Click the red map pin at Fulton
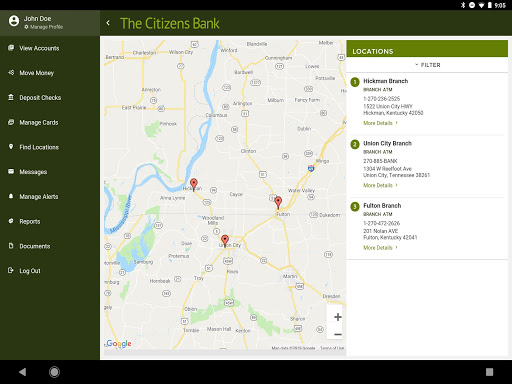This screenshot has height=384, width=512. 278,203
